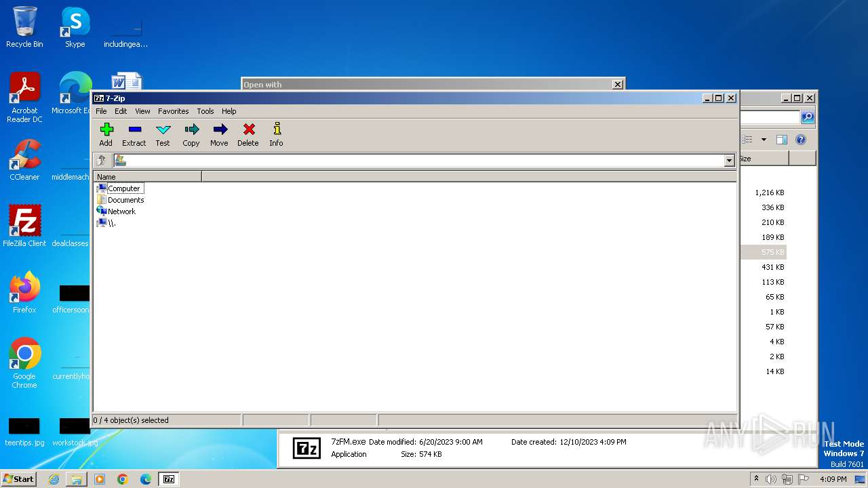The image size is (868, 488).
Task: Open Windows Media Player taskbar icon
Action: pyautogui.click(x=100, y=479)
